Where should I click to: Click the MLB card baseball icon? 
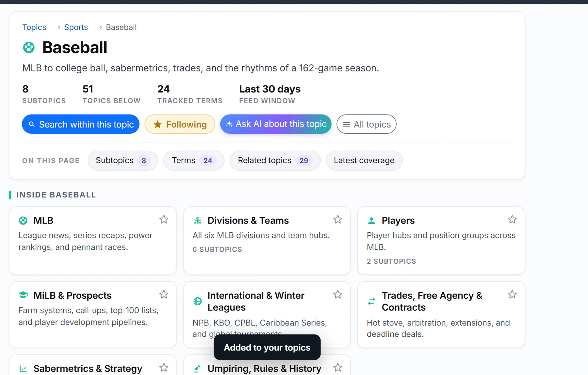tap(23, 221)
